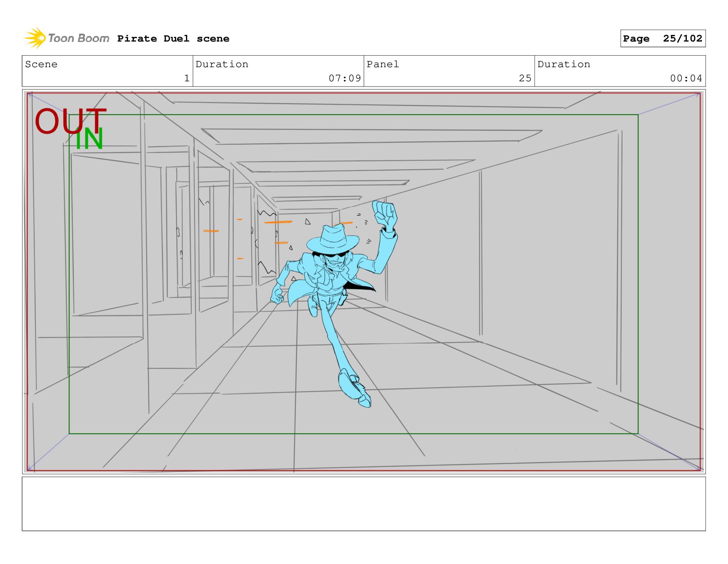
Task: Click the 'Scene' header label
Action: click(x=41, y=64)
